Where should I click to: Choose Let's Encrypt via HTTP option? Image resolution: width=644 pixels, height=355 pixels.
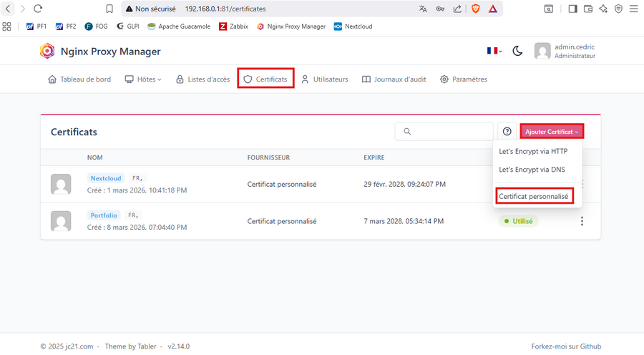pyautogui.click(x=533, y=151)
